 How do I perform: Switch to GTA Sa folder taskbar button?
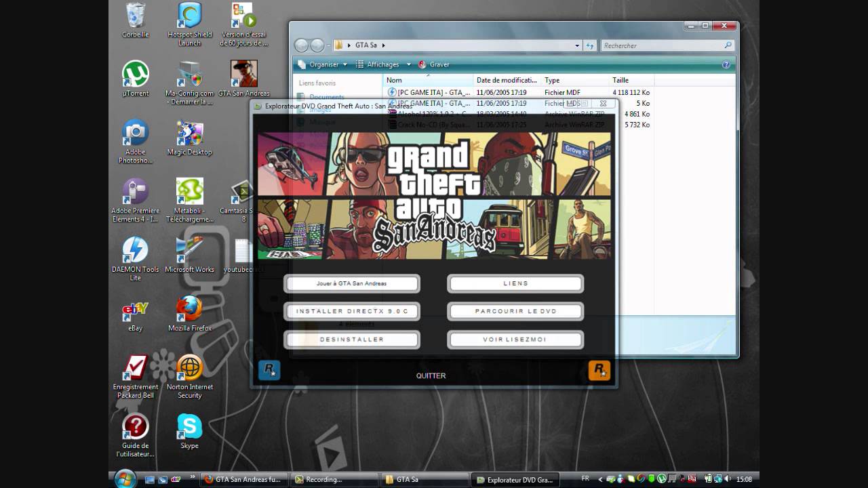click(425, 479)
